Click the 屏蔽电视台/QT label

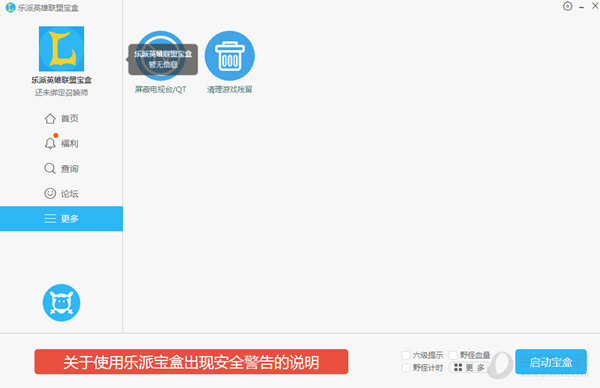pos(161,90)
